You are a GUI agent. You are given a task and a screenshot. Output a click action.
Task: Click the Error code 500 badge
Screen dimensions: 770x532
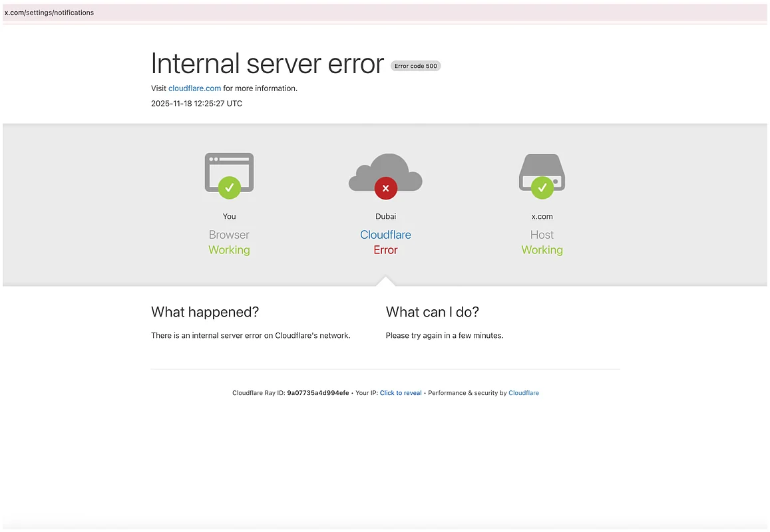point(415,66)
